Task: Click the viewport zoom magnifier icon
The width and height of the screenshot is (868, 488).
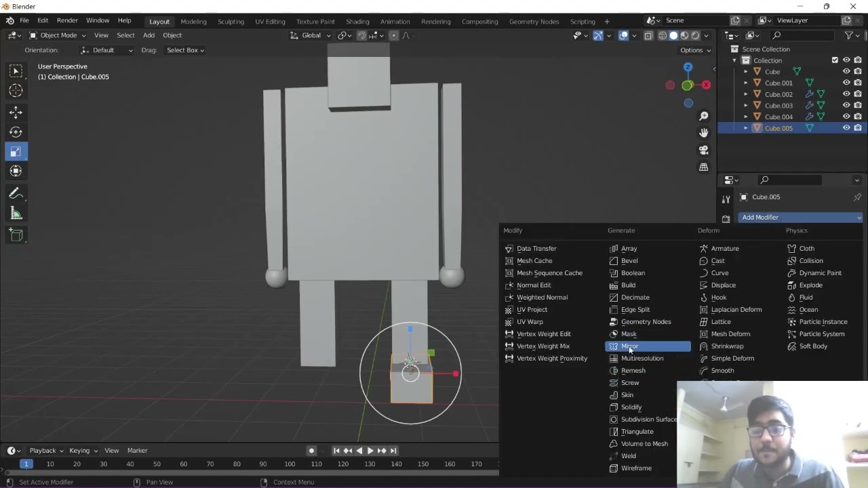Action: [x=704, y=116]
